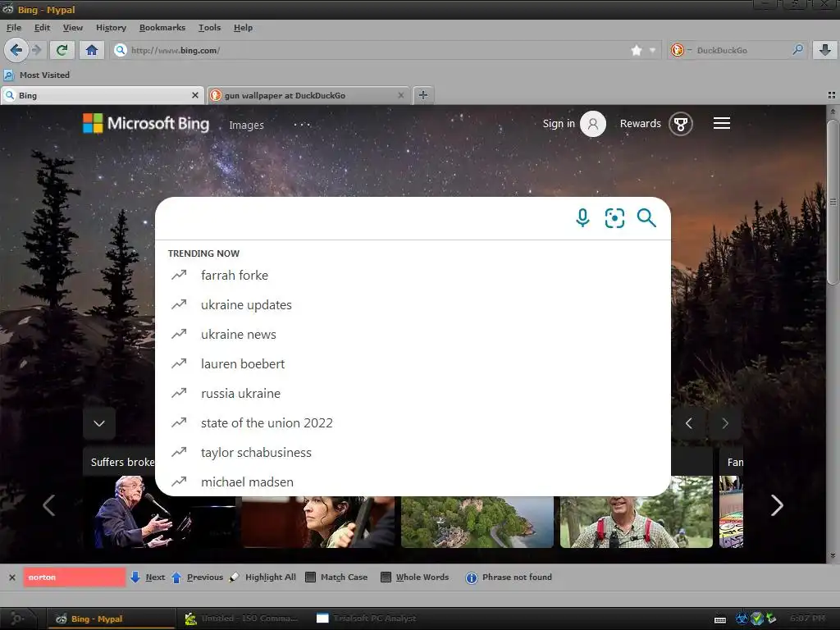Close the DuckDuckGo tab
The height and width of the screenshot is (630, 840).
coord(400,95)
